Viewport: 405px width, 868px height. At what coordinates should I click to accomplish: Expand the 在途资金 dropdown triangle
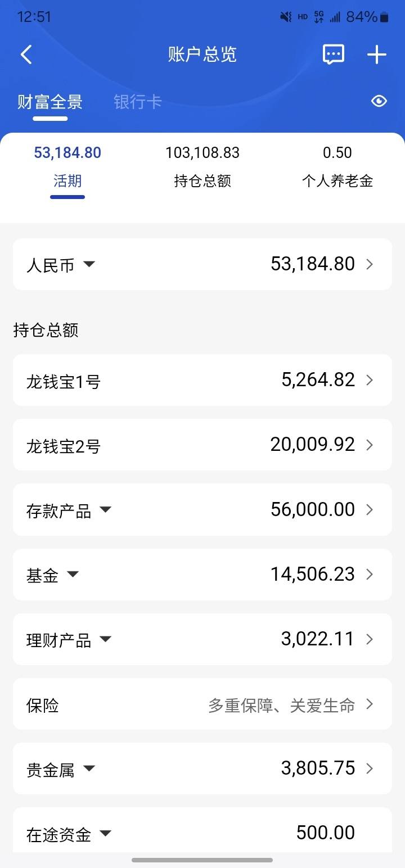point(105,833)
